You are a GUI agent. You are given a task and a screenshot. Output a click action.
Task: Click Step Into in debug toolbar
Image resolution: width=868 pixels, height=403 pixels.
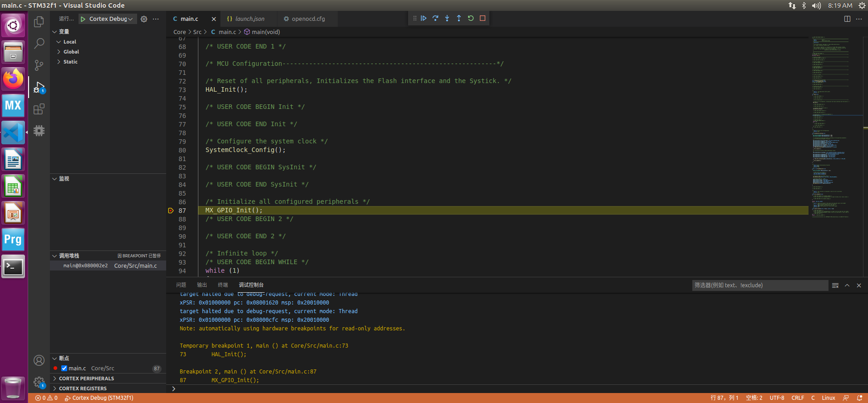(447, 18)
